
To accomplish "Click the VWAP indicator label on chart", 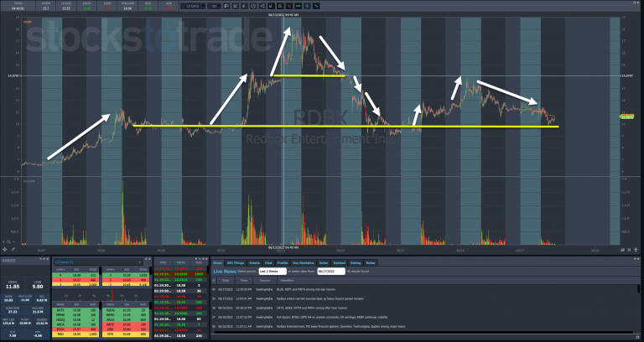I will pyautogui.click(x=28, y=22).
